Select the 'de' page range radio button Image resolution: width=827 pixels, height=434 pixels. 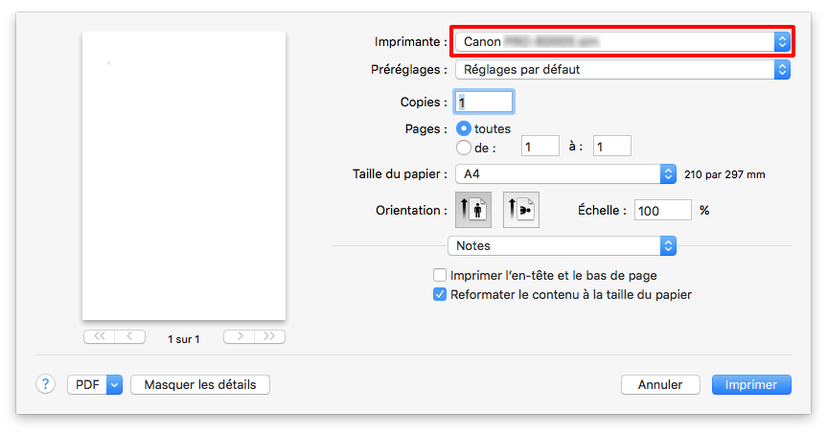tap(464, 147)
